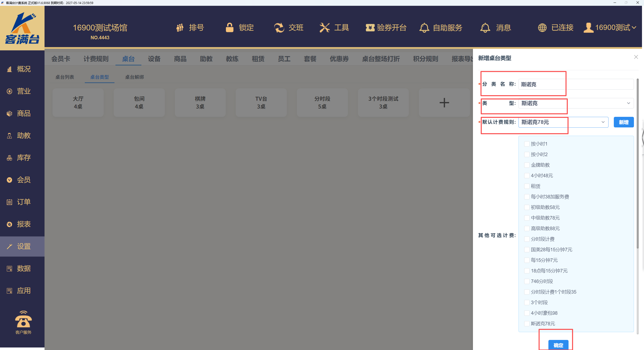
Task: Select the 包间 4桌 card
Action: pyautogui.click(x=139, y=102)
